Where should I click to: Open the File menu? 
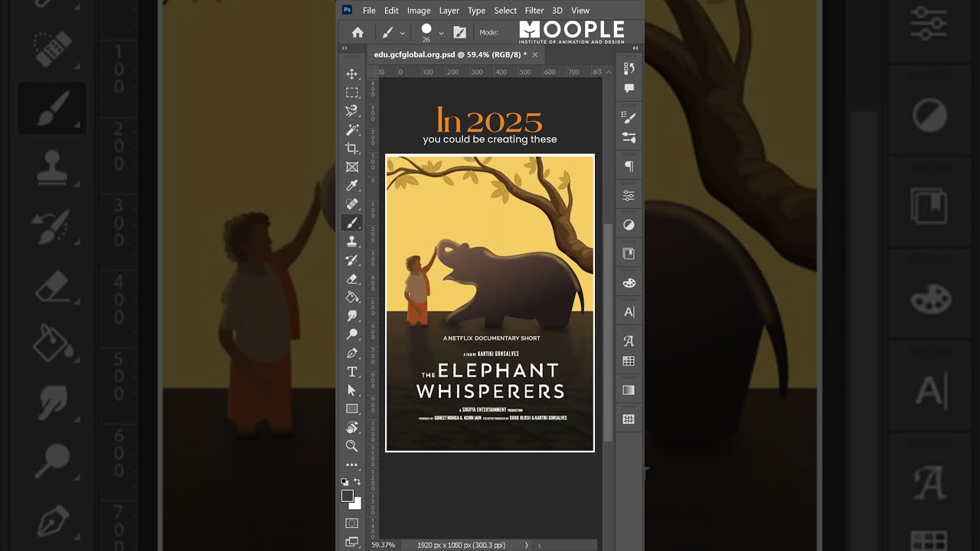(369, 11)
